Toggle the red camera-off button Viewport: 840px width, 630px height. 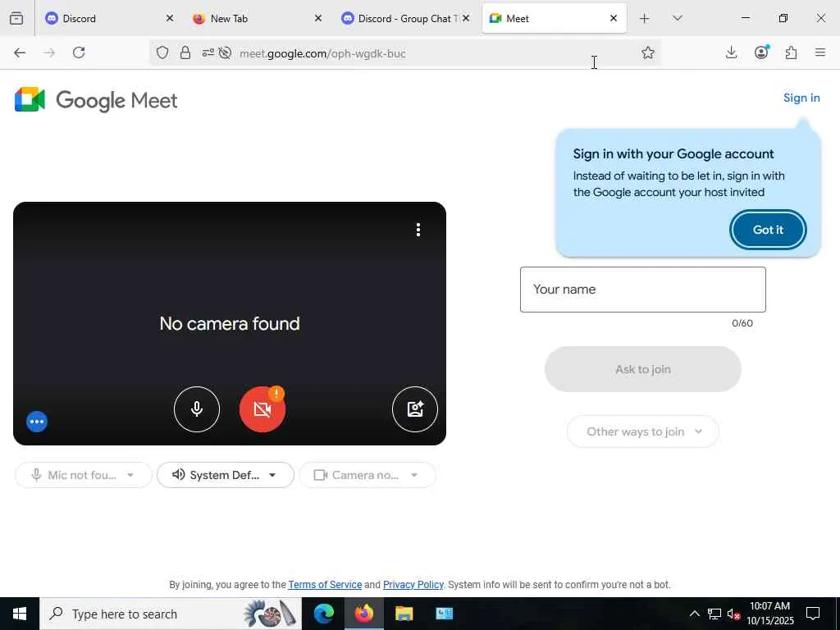262,409
